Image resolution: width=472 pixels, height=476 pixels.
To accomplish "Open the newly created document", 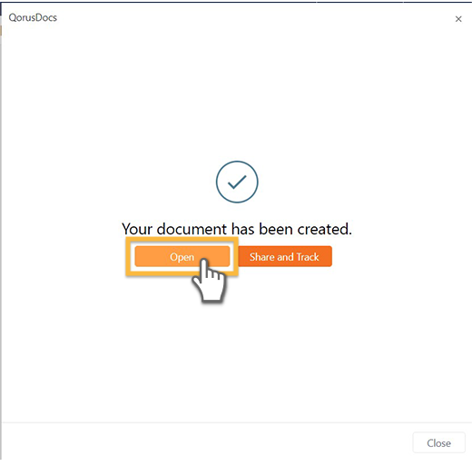I will point(182,256).
